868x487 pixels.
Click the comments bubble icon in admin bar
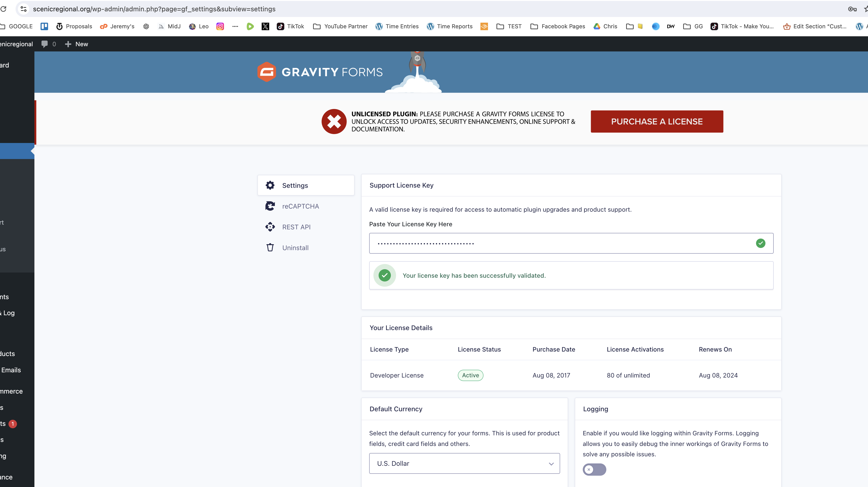coord(45,44)
